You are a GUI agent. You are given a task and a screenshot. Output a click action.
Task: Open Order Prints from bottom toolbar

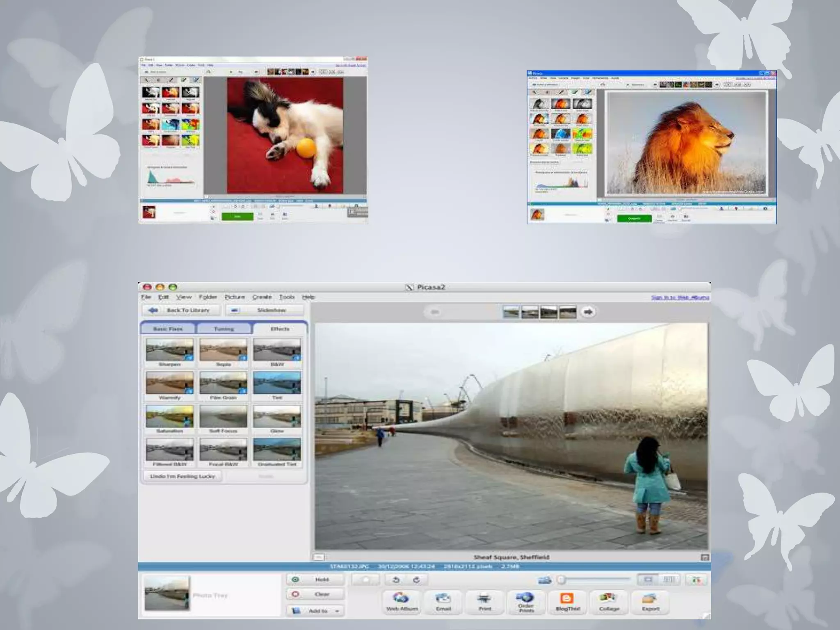coord(526,602)
